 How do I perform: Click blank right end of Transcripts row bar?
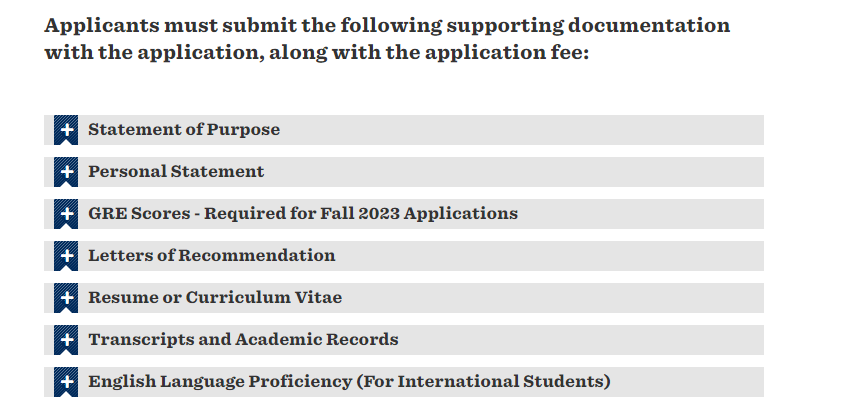pos(581,340)
